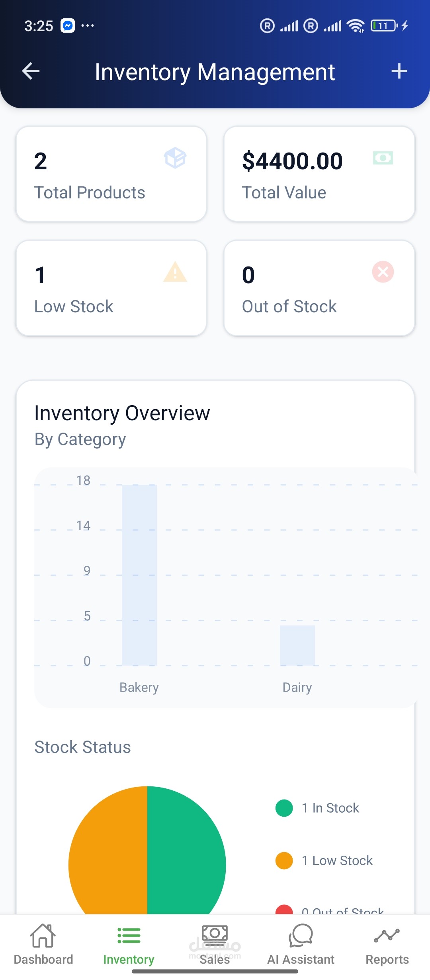Tap the Out of Stock red X icon
Image resolution: width=430 pixels, height=980 pixels.
tap(383, 272)
